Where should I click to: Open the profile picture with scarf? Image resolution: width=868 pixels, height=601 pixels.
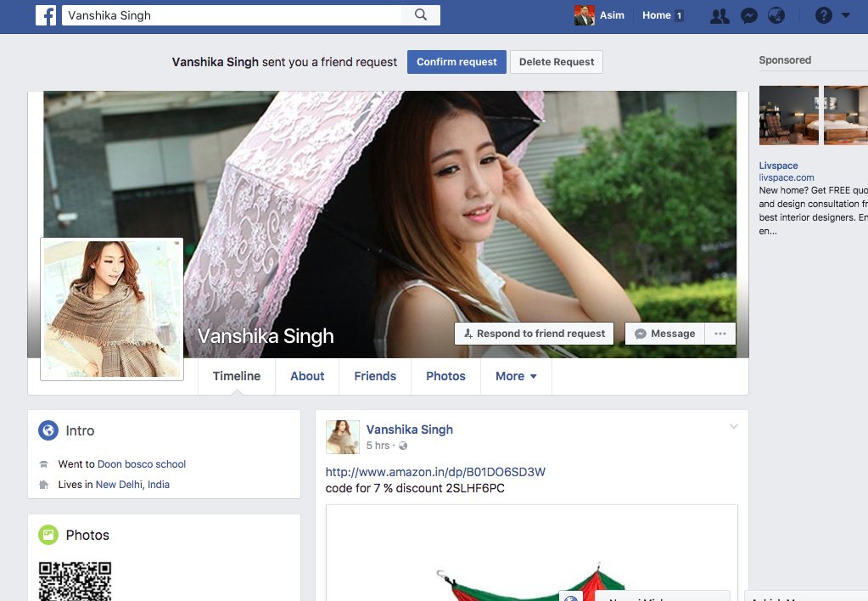tap(112, 309)
